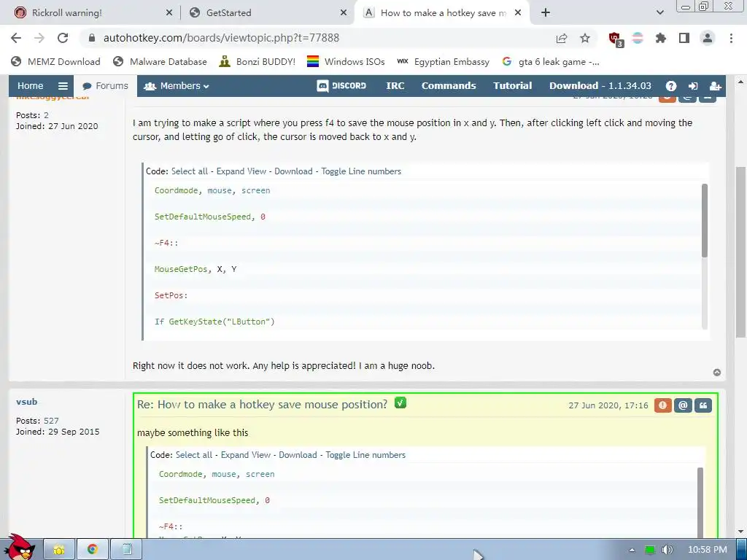The height and width of the screenshot is (560, 747).
Task: Go to the forum Home link
Action: click(x=30, y=86)
